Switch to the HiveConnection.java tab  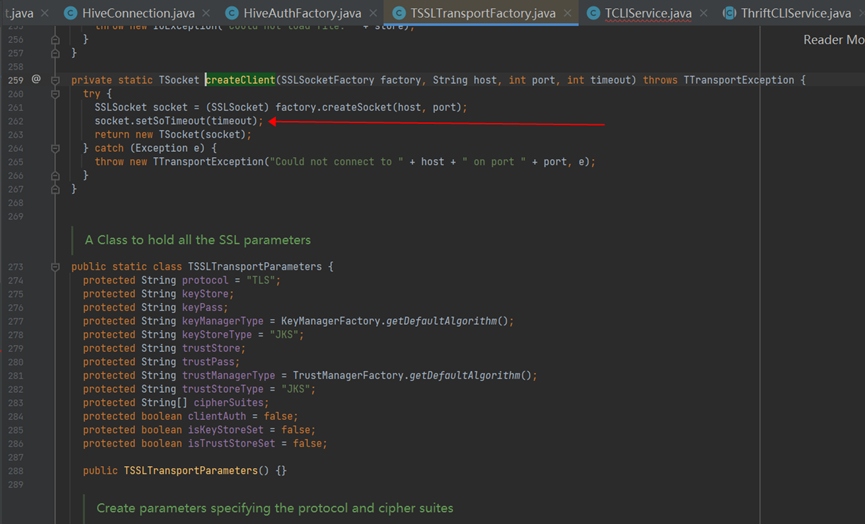(136, 14)
